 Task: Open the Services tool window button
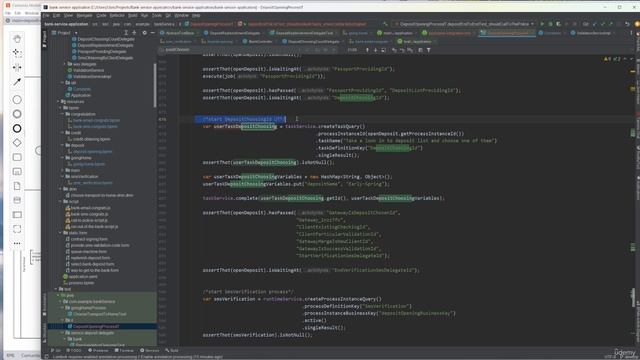click(150, 350)
